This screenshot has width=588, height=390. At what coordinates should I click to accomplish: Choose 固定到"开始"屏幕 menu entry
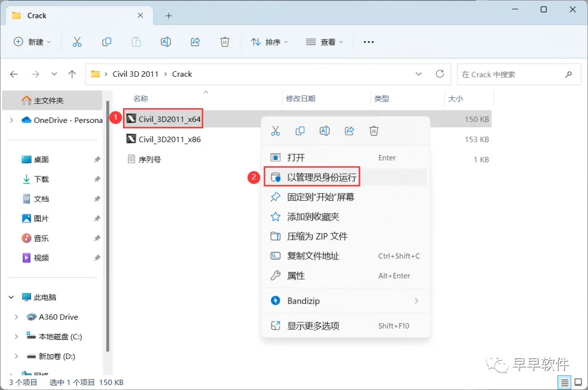coord(345,197)
